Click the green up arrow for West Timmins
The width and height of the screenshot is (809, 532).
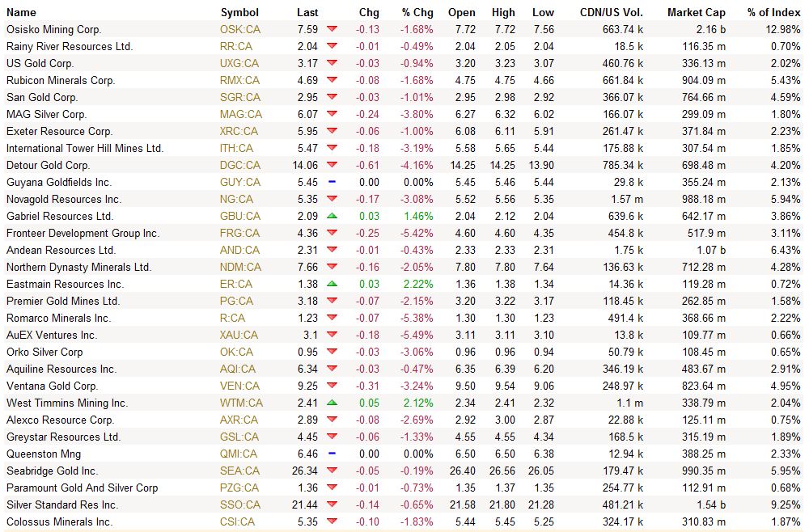332,403
